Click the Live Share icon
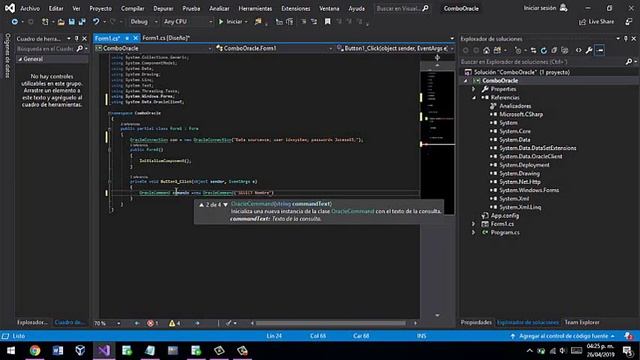Viewport: 640px width, 360px height. (x=582, y=22)
